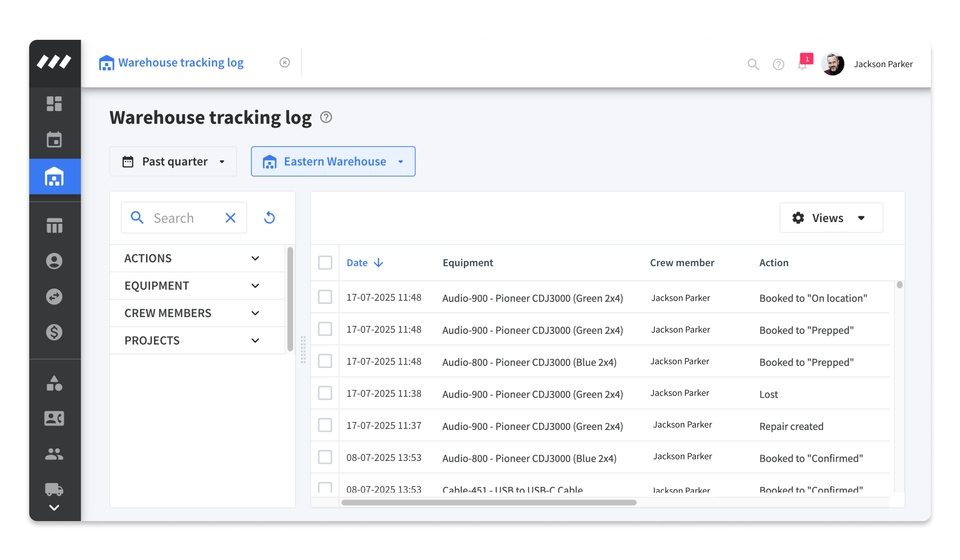This screenshot has height=560, width=960.
Task: Open the Views dropdown arrow
Action: 861,218
